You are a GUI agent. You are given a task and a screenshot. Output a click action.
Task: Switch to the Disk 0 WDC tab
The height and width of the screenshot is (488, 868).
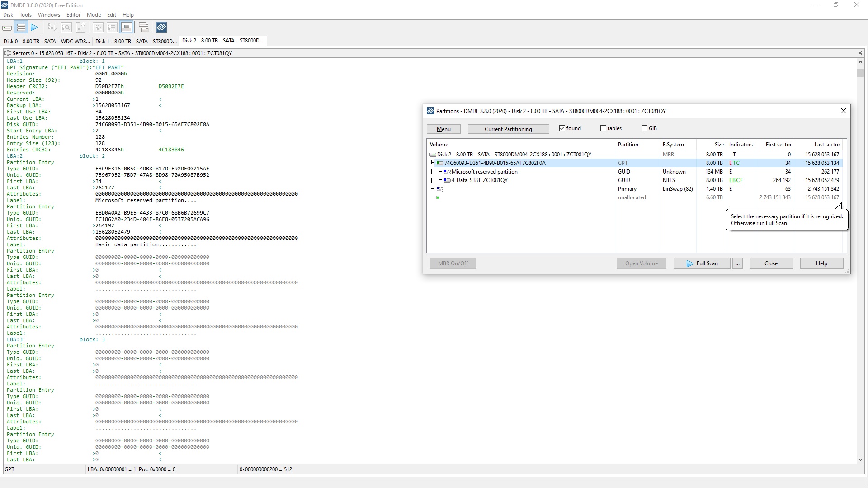click(x=47, y=41)
